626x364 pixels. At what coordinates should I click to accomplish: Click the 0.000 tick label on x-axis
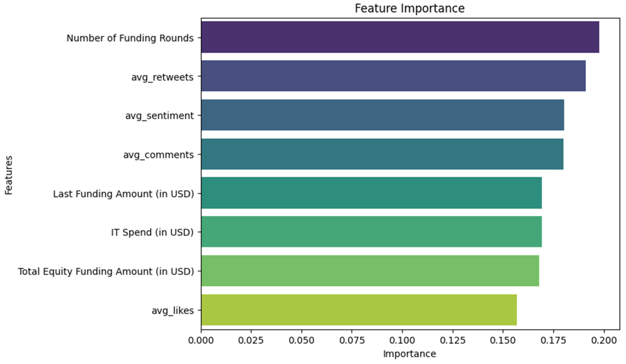(201, 340)
